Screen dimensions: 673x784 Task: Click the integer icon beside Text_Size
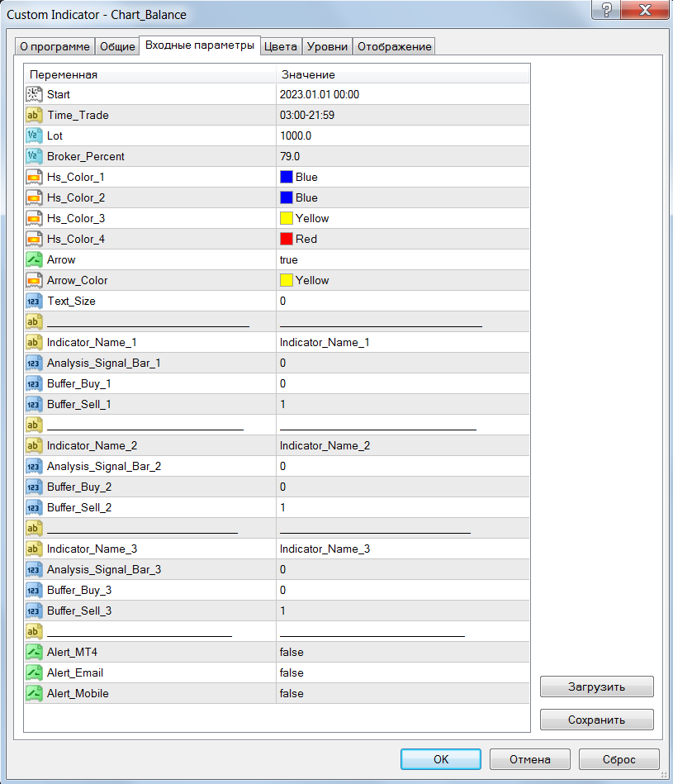point(34,301)
